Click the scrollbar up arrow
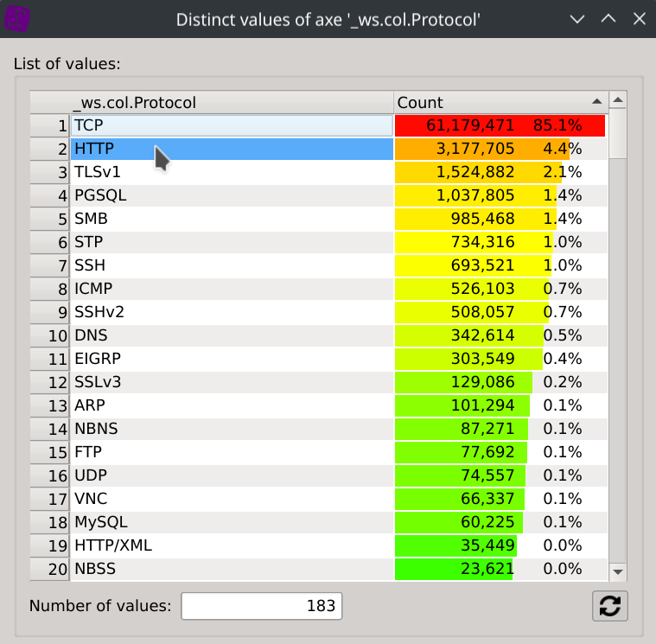The height and width of the screenshot is (644, 656). pyautogui.click(x=617, y=102)
